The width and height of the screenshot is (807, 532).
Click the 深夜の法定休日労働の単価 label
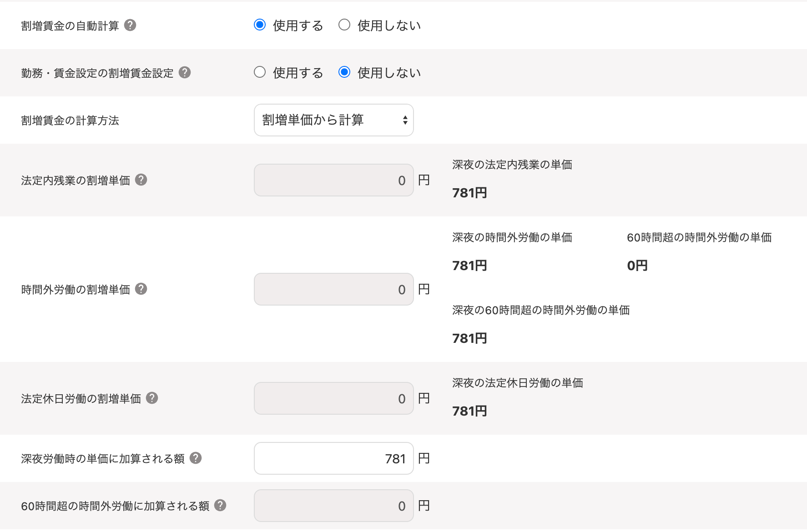(x=518, y=383)
